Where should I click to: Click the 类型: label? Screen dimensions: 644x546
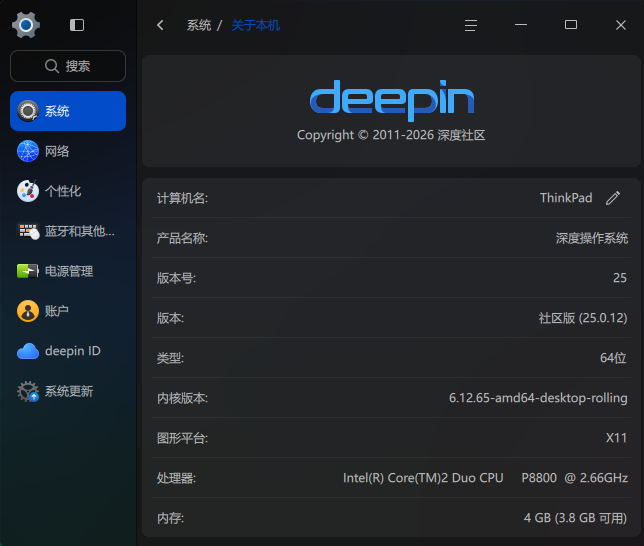point(170,358)
